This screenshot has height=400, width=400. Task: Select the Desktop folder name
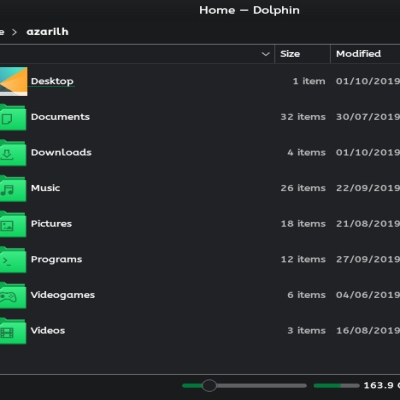[52, 81]
